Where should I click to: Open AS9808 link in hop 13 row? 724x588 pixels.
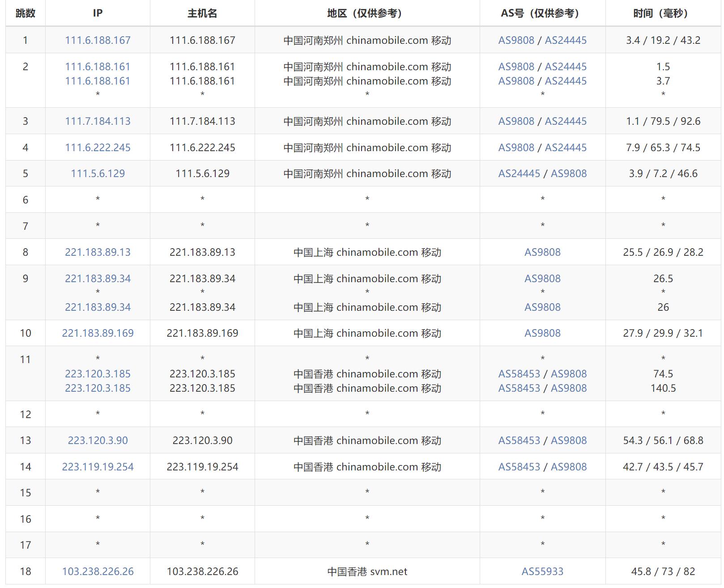click(x=569, y=440)
